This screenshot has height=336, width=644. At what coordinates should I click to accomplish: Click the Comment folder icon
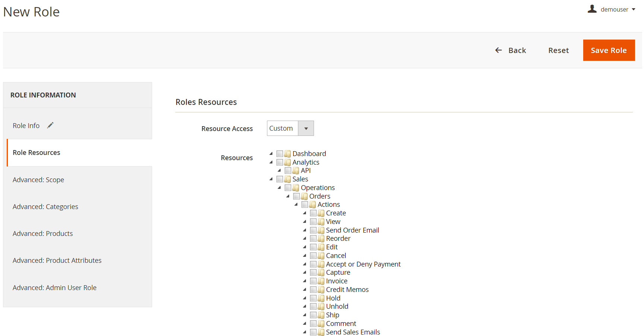point(321,324)
